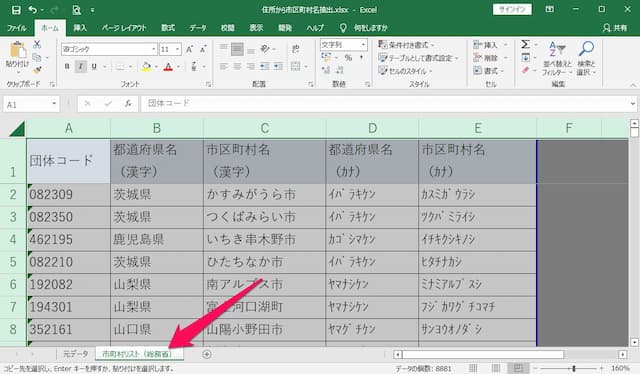Merge and center the selected cells

point(296,66)
